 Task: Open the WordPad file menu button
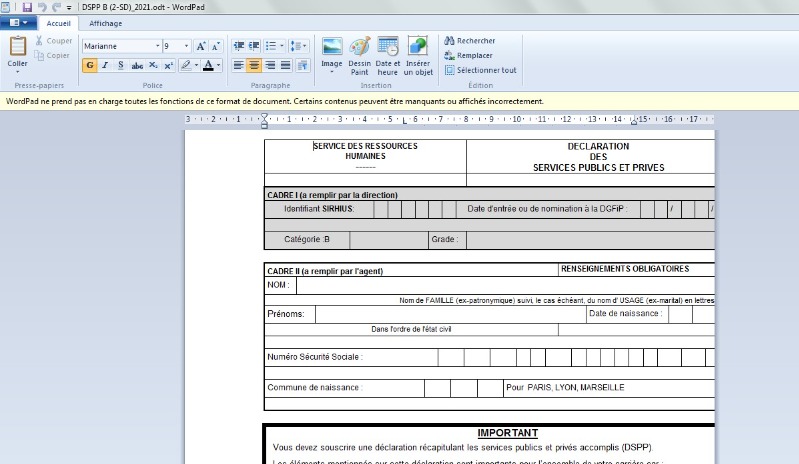click(20, 23)
